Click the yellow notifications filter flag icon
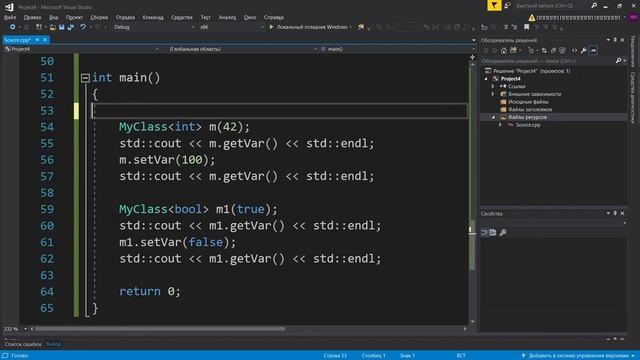Image resolution: width=640 pixels, height=360 pixels. [x=494, y=5]
